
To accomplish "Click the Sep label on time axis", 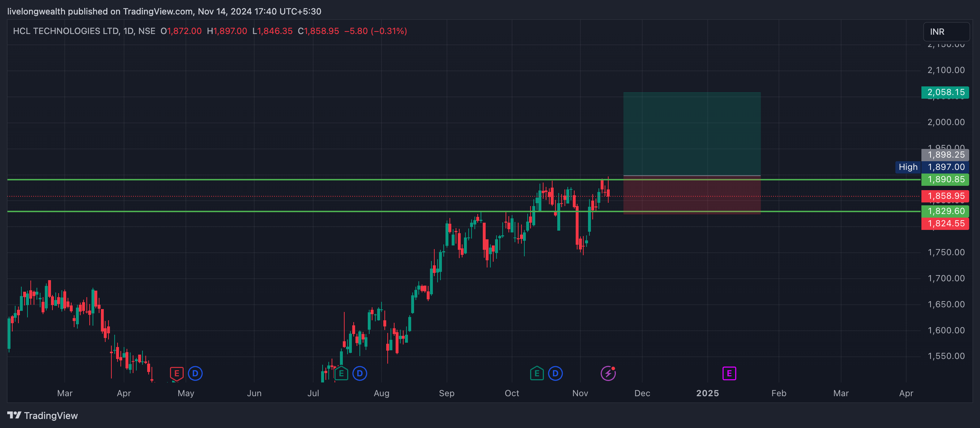I will pyautogui.click(x=447, y=393).
